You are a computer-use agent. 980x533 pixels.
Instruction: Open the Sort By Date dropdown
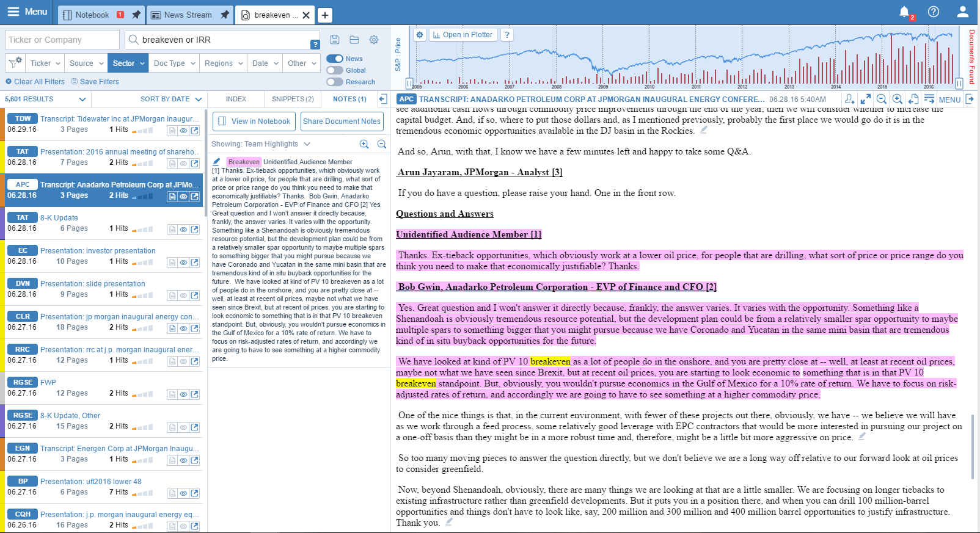[x=171, y=99]
